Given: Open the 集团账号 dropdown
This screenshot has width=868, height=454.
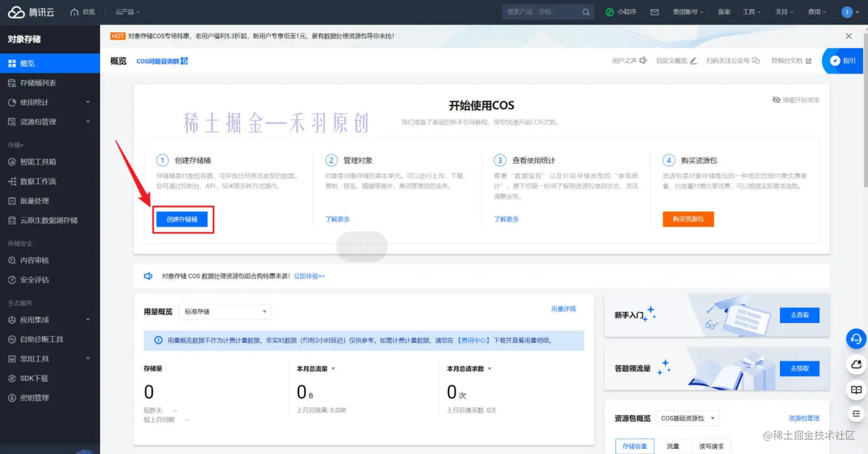Looking at the screenshot, I should click(x=688, y=12).
